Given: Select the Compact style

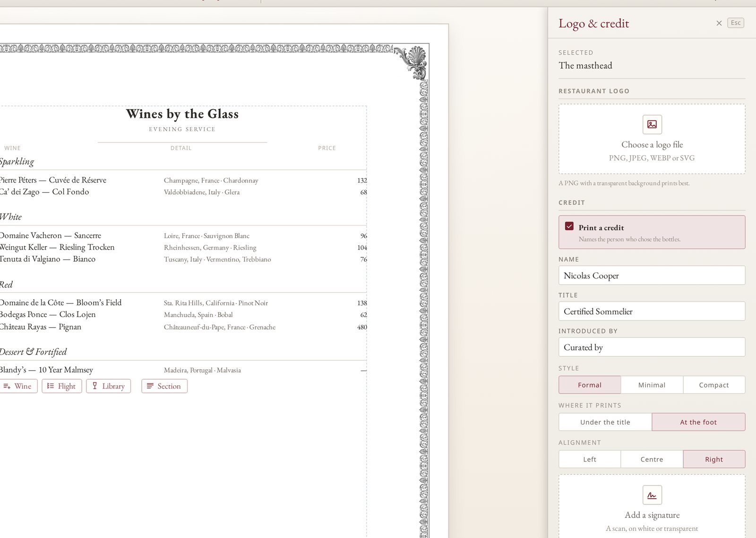Looking at the screenshot, I should click(x=714, y=385).
